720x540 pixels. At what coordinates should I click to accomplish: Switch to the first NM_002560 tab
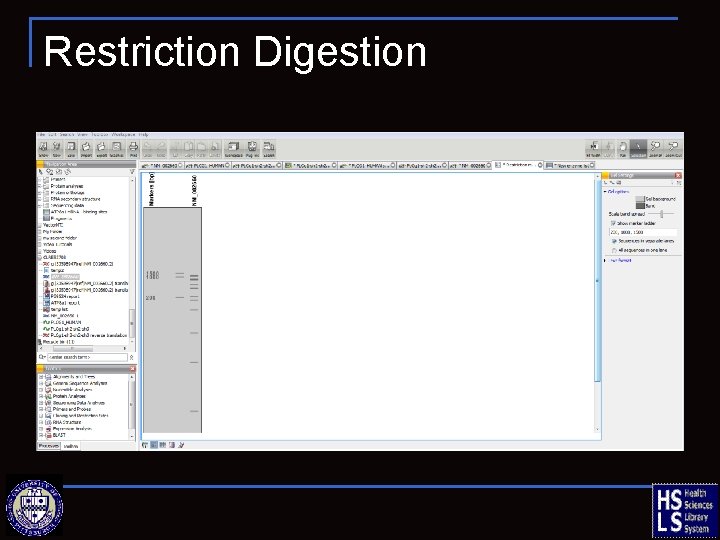pyautogui.click(x=162, y=165)
